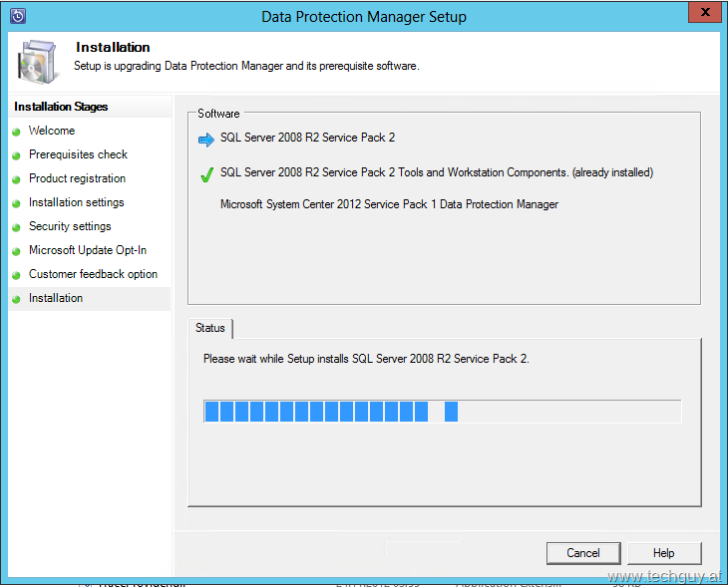Click 'Microsoft System Center 2012 Service Pack 1' entry
The image size is (728, 587).
[389, 204]
